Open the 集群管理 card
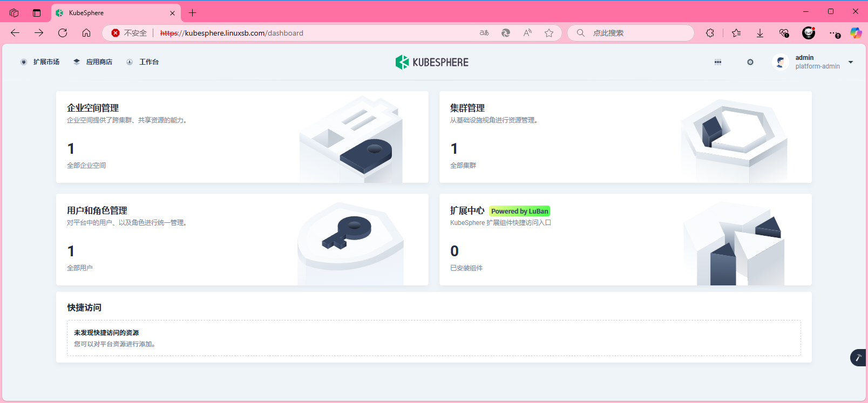Screen dimensions: 868x403 pos(626,137)
